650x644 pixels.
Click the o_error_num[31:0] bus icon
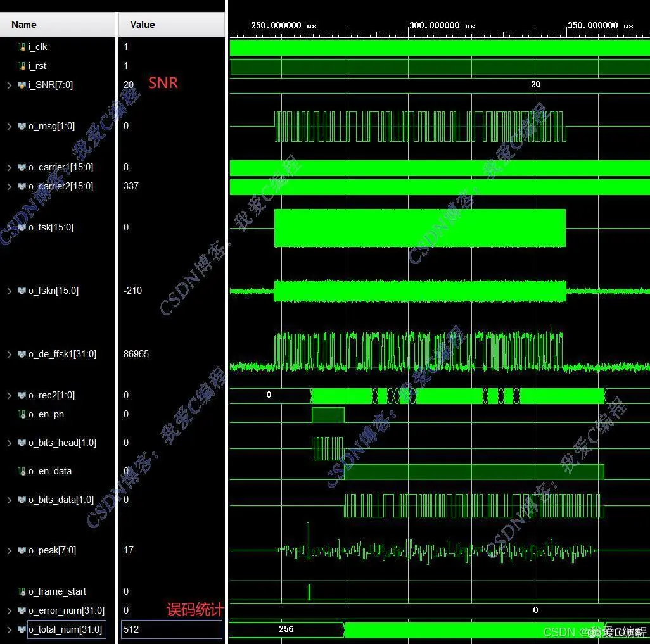tap(22, 611)
